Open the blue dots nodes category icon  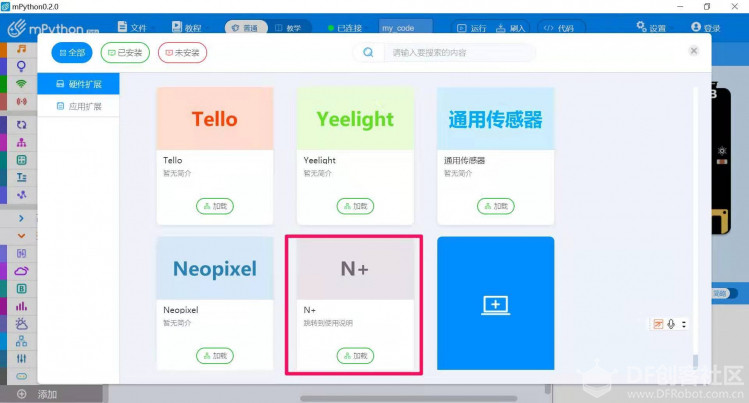(21, 195)
